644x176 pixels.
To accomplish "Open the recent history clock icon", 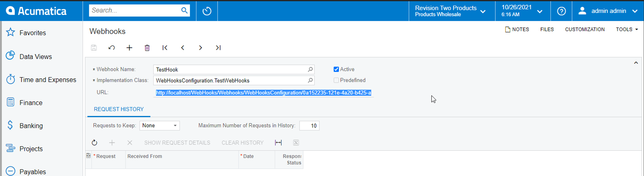I will point(207,11).
